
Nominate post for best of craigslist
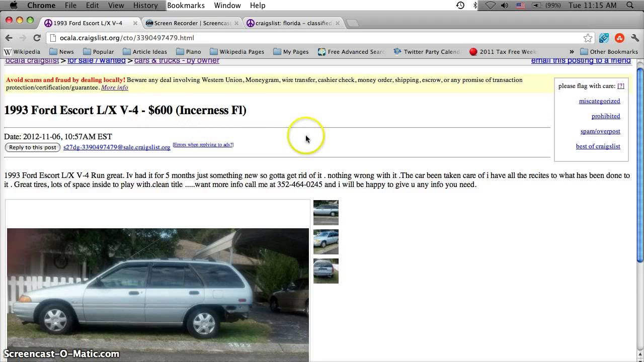[598, 146]
